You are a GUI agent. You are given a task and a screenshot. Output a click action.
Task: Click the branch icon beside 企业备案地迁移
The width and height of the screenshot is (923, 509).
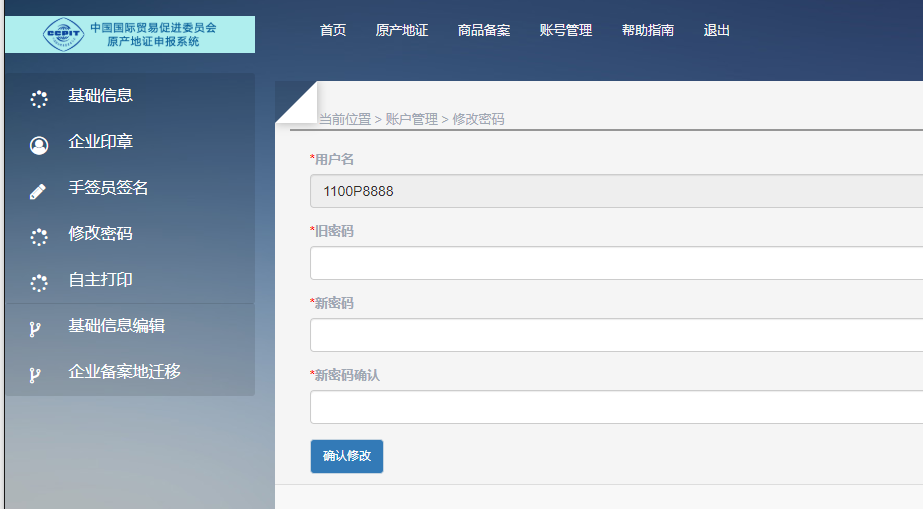[36, 375]
